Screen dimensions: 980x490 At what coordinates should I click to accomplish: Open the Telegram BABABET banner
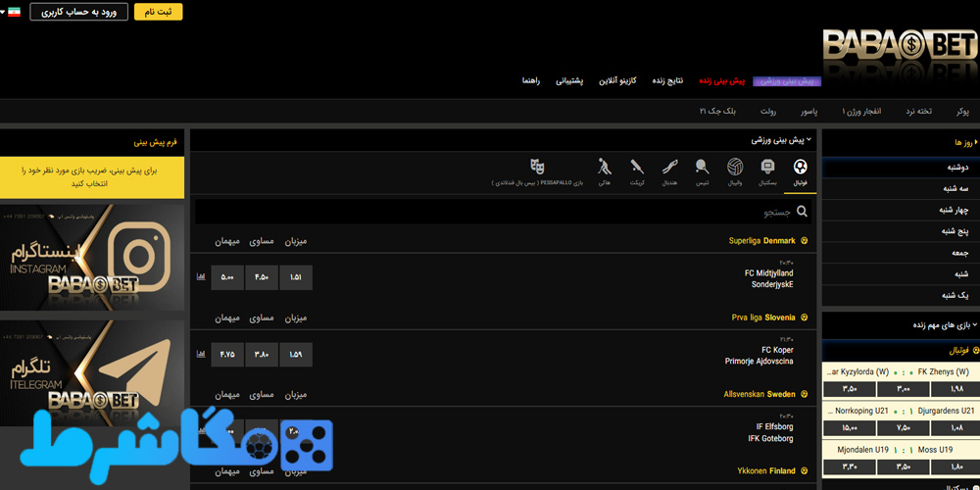click(x=92, y=373)
